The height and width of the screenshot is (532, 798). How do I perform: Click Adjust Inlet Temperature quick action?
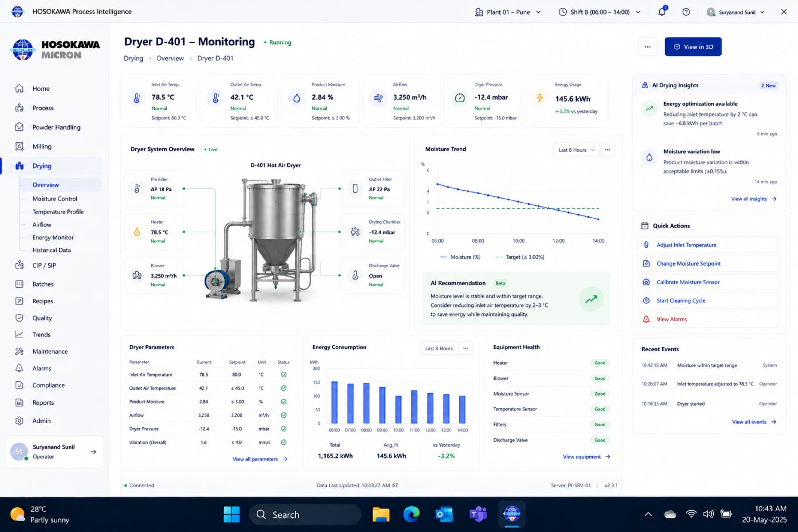click(708, 245)
